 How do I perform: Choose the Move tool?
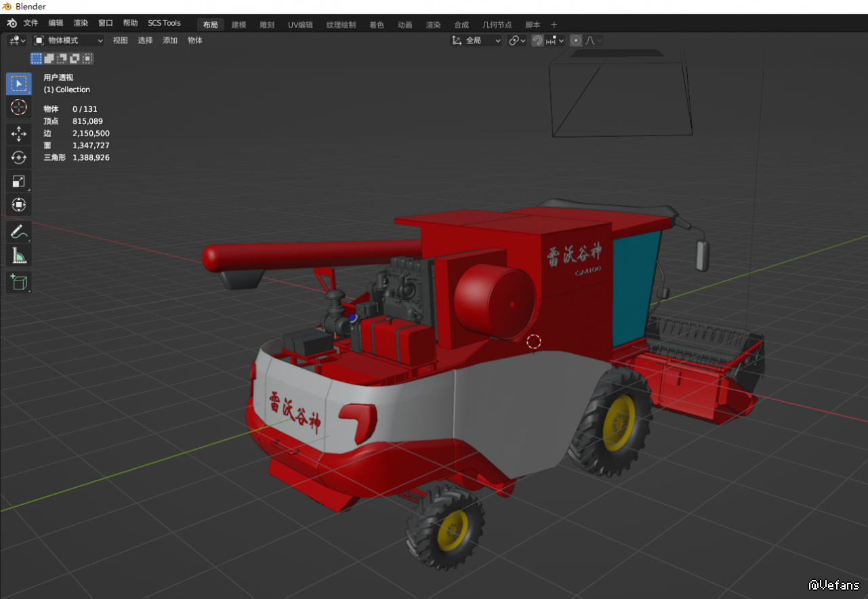click(19, 134)
